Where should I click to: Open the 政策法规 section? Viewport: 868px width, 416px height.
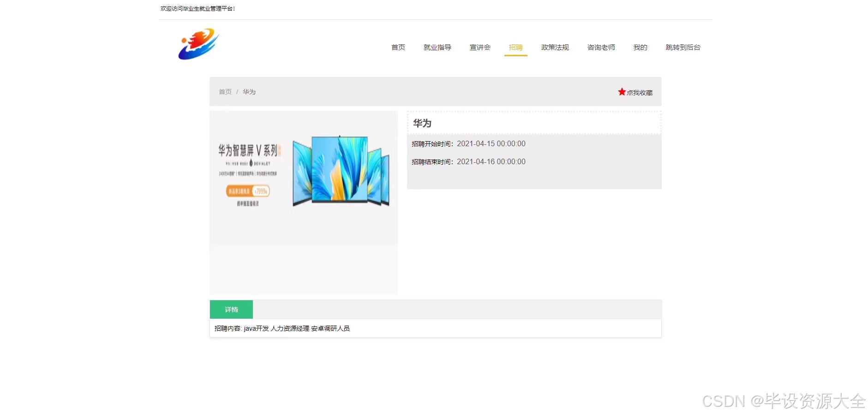pyautogui.click(x=555, y=47)
